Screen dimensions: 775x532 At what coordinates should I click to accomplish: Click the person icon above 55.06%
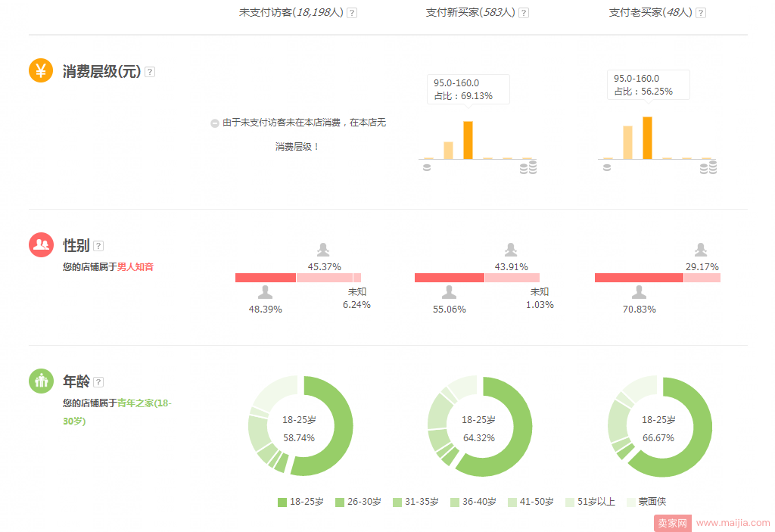[x=450, y=292]
